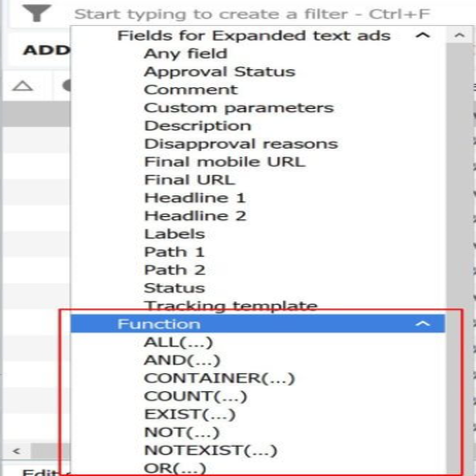Choose Path 2 from the list

click(x=175, y=270)
